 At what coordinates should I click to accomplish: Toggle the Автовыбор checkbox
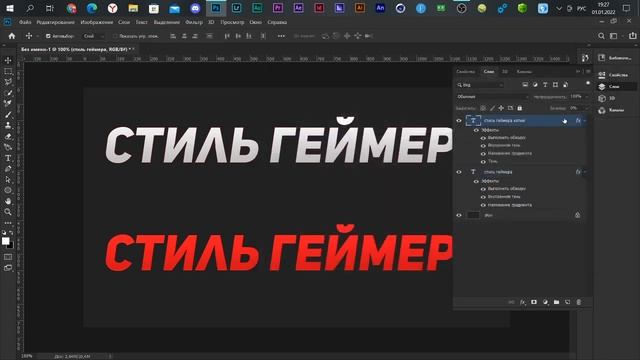[x=48, y=36]
